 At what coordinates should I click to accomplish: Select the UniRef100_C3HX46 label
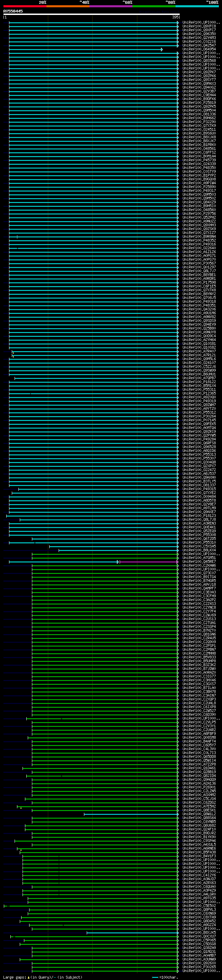199,680
